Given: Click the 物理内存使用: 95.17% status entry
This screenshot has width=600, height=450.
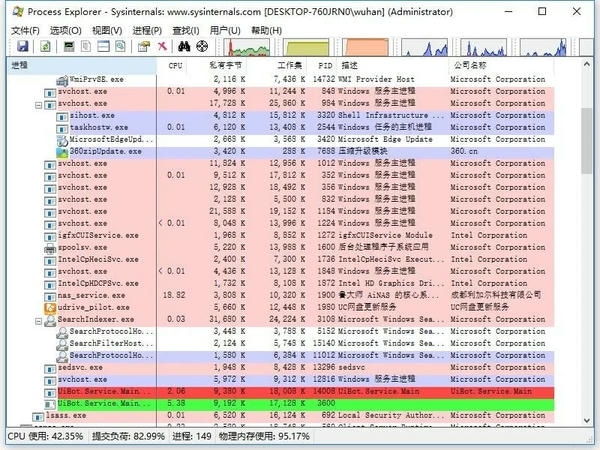Looking at the screenshot, I should (264, 437).
